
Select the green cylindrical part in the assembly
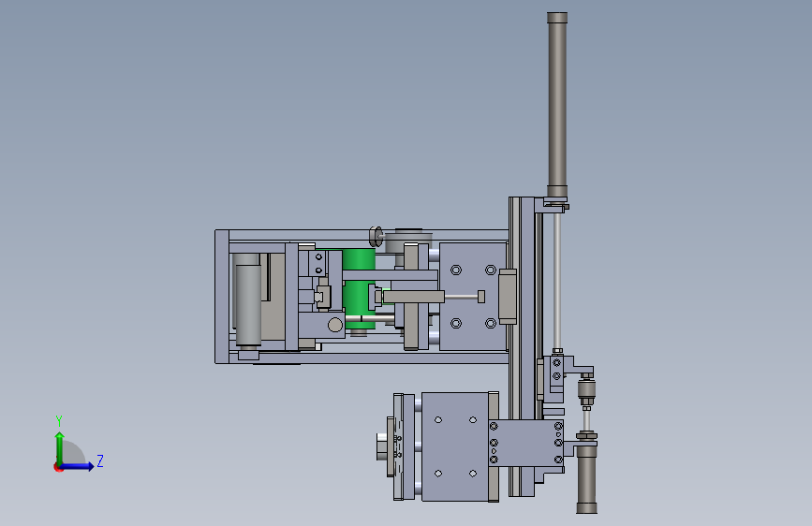pyautogui.click(x=359, y=288)
